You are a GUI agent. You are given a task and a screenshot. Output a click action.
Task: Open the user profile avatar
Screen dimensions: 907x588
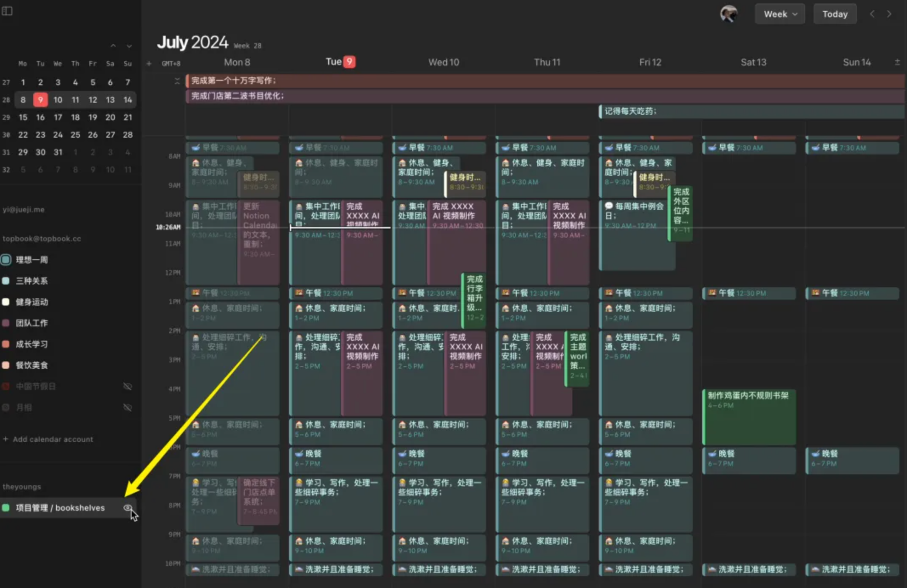(728, 14)
